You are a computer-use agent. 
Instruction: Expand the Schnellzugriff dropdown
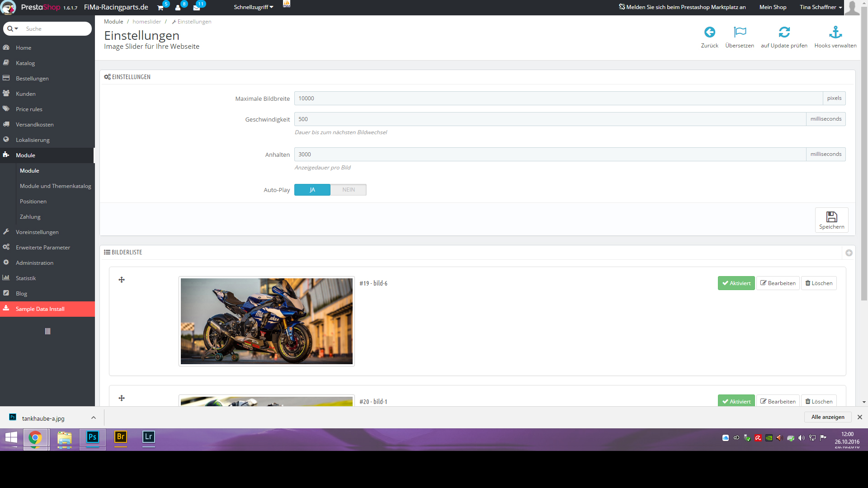click(253, 7)
